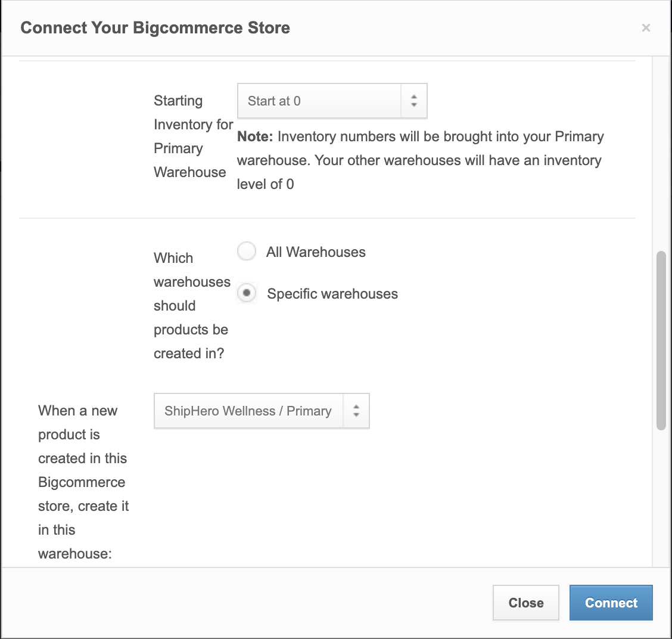The height and width of the screenshot is (639, 672).
Task: Click the Starting Inventory for Primary Warehouse label
Action: tap(193, 137)
